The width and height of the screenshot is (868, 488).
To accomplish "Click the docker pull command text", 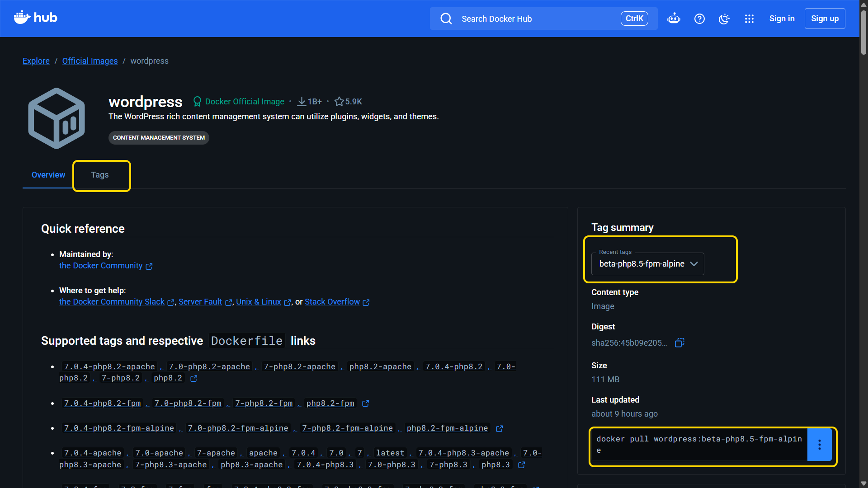I will pos(699,445).
